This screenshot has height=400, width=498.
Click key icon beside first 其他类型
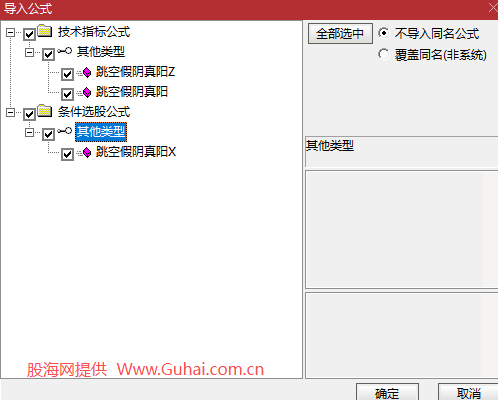64,51
